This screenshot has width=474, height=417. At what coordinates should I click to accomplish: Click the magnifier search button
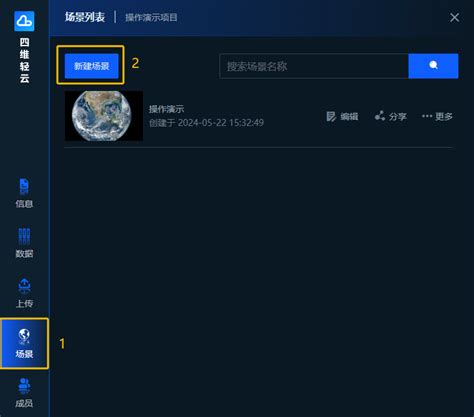click(433, 66)
